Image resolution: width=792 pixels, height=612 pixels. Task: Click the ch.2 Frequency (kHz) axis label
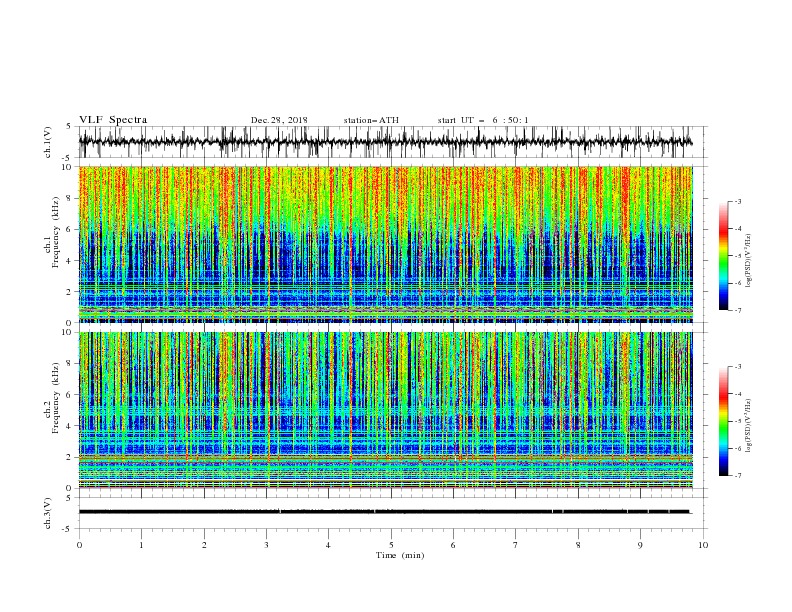pyautogui.click(x=52, y=398)
